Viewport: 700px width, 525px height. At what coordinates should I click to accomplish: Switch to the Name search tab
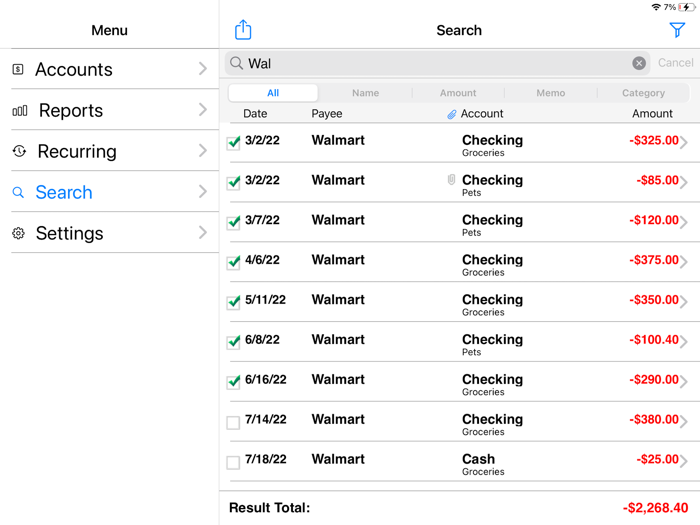click(x=365, y=93)
